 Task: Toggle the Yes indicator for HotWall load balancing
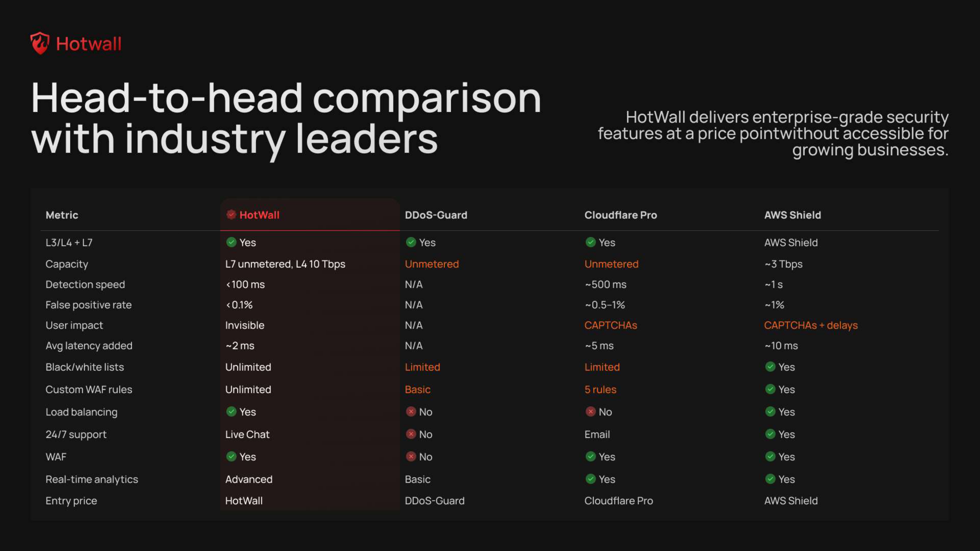[231, 412]
